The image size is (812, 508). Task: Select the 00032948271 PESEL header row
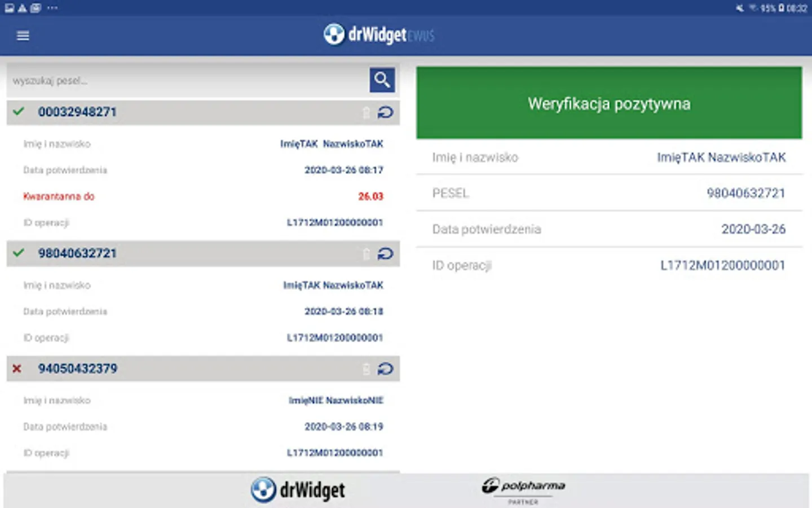203,112
